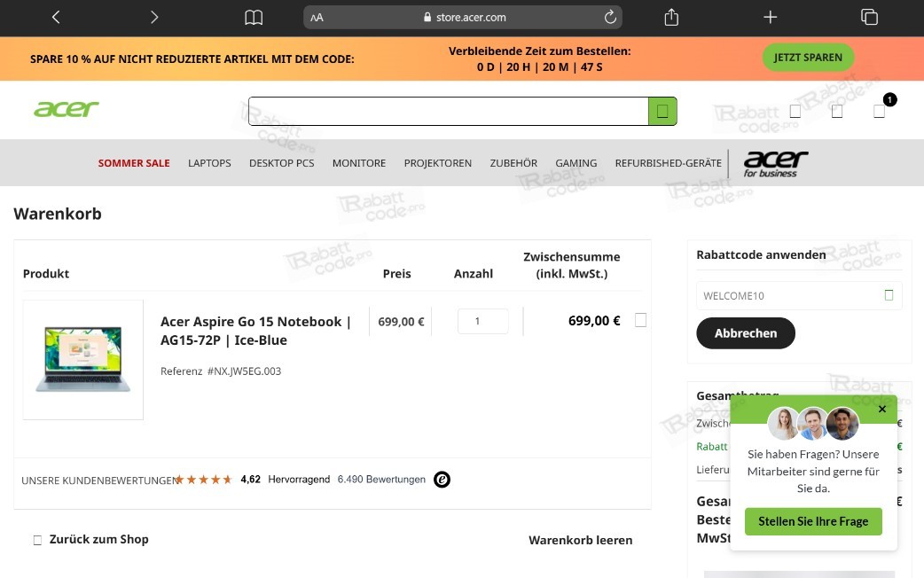Open the Safari bookmarks book icon

pyautogui.click(x=254, y=18)
